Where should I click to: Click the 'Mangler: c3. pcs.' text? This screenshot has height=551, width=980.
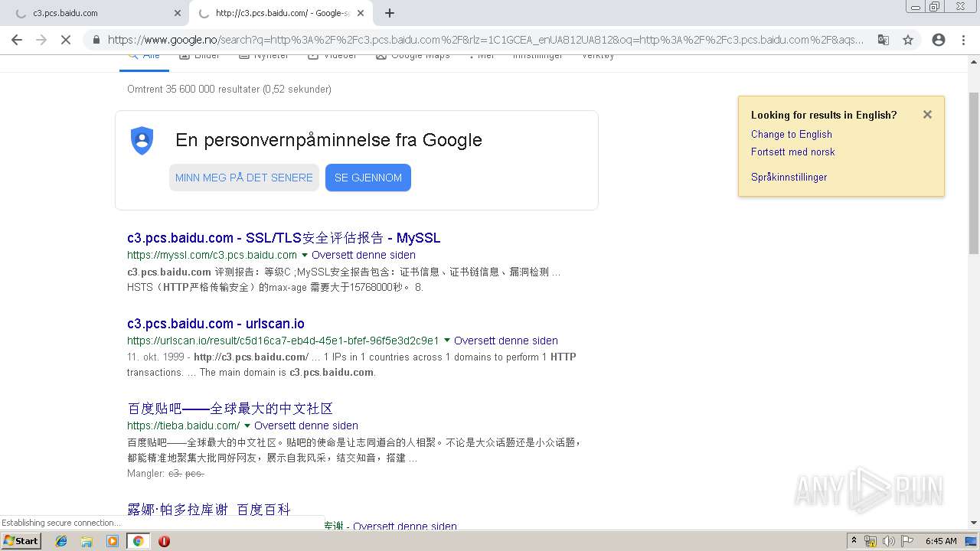(165, 474)
